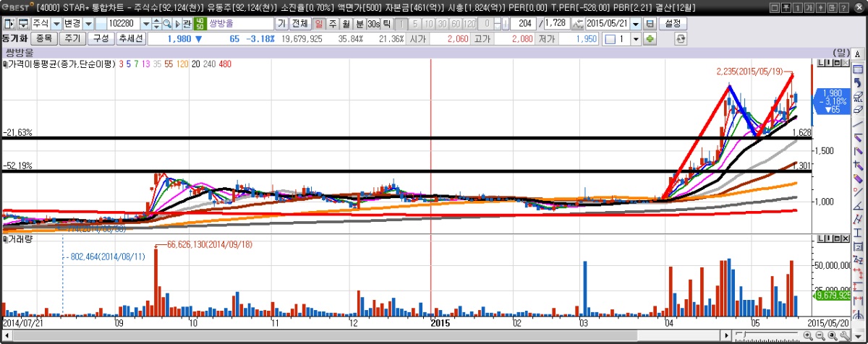Open the stock code 102280 dropdown arrow

(x=147, y=24)
